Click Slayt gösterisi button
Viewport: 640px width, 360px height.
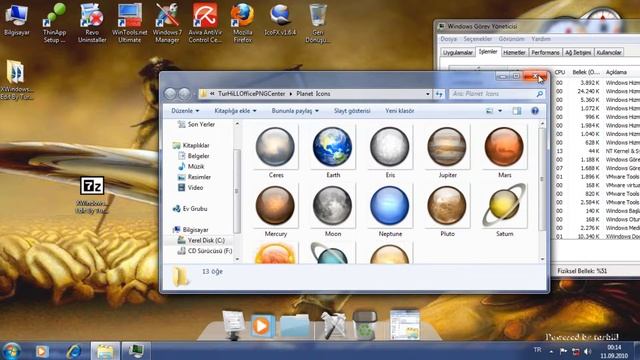click(x=352, y=111)
